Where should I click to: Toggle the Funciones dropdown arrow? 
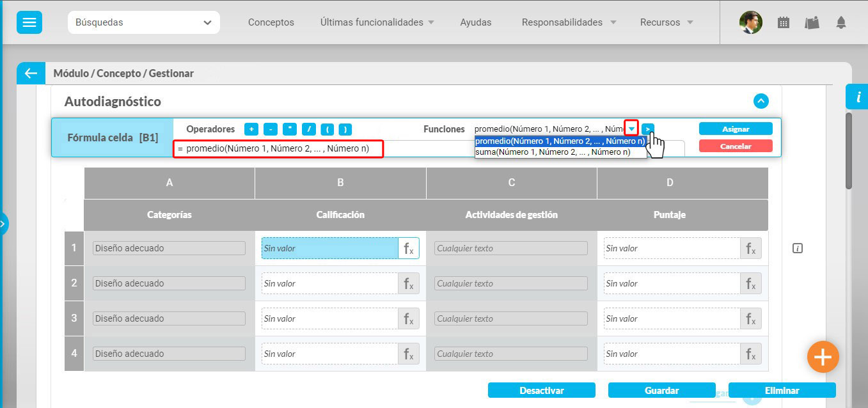[631, 129]
